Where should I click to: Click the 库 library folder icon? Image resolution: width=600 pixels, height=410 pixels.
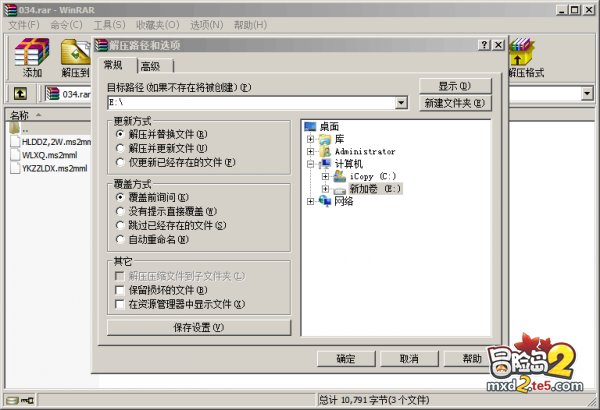[325, 139]
